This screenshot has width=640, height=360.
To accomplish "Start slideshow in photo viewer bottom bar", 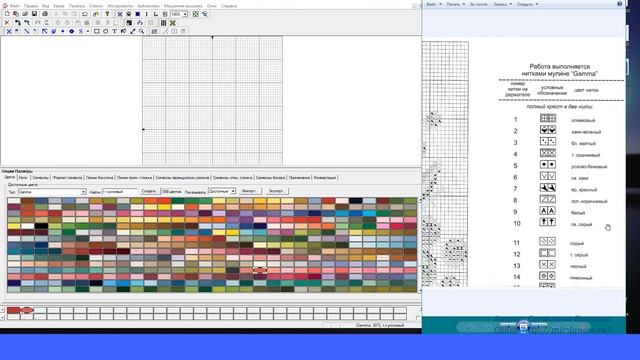I will click(524, 326).
